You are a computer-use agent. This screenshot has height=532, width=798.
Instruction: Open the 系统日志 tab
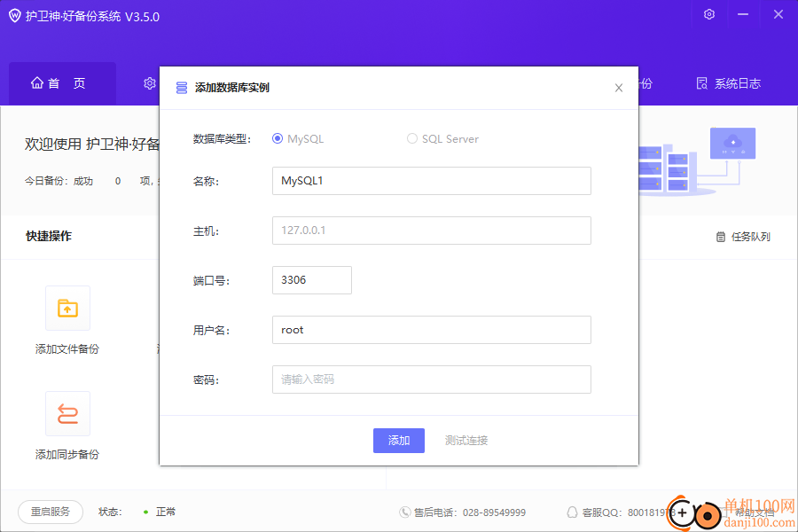(728, 83)
